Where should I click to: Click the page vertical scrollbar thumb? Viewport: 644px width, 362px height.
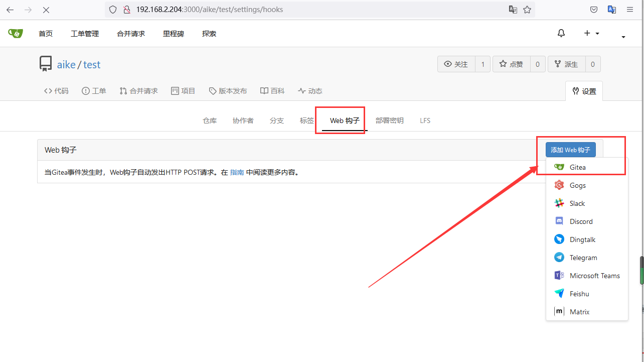641,271
